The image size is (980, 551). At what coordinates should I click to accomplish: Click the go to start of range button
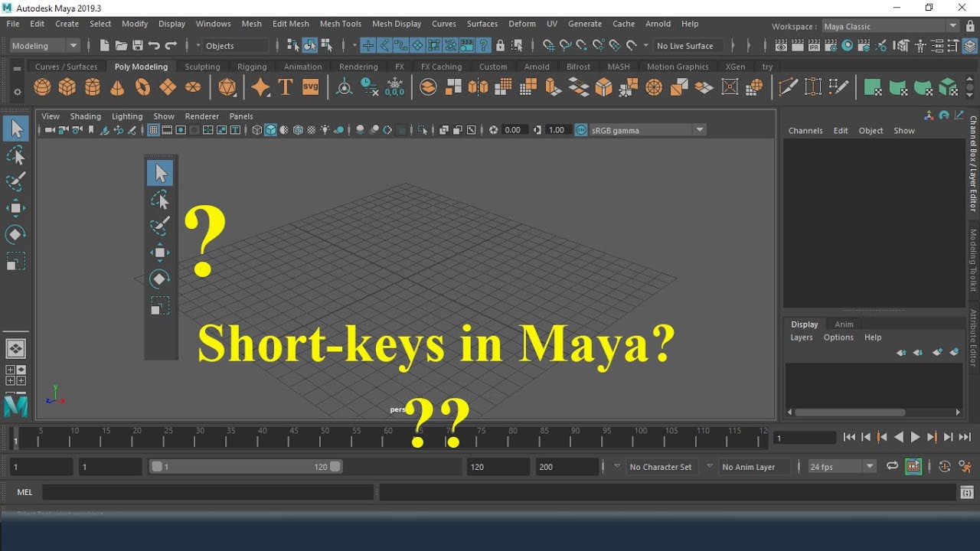pyautogui.click(x=849, y=437)
